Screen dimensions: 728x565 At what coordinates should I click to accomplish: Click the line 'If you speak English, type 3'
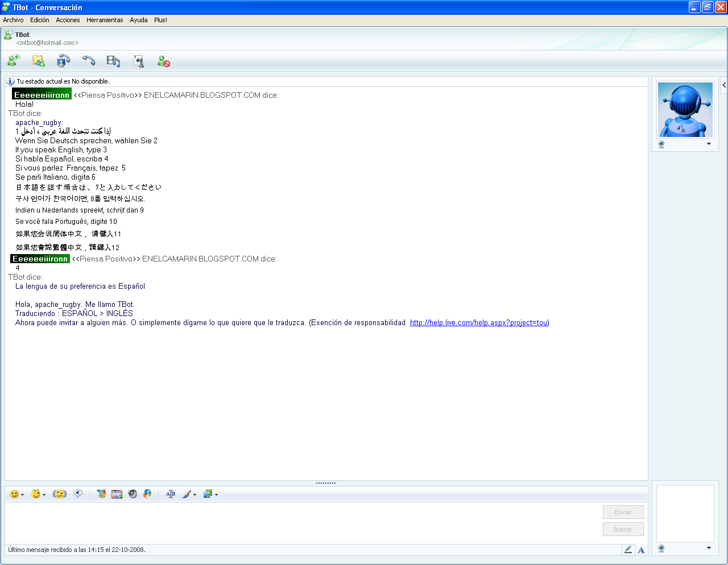(x=61, y=150)
